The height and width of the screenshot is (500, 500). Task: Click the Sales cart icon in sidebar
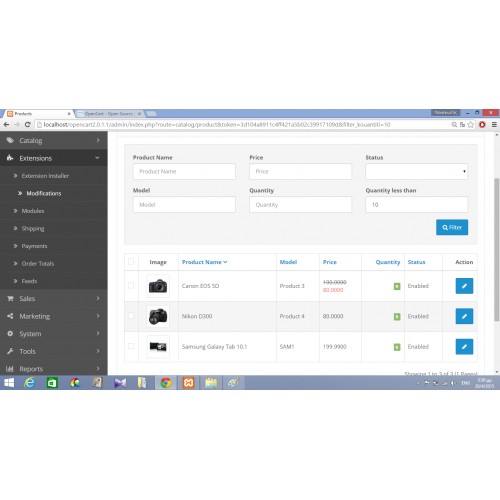[x=10, y=298]
